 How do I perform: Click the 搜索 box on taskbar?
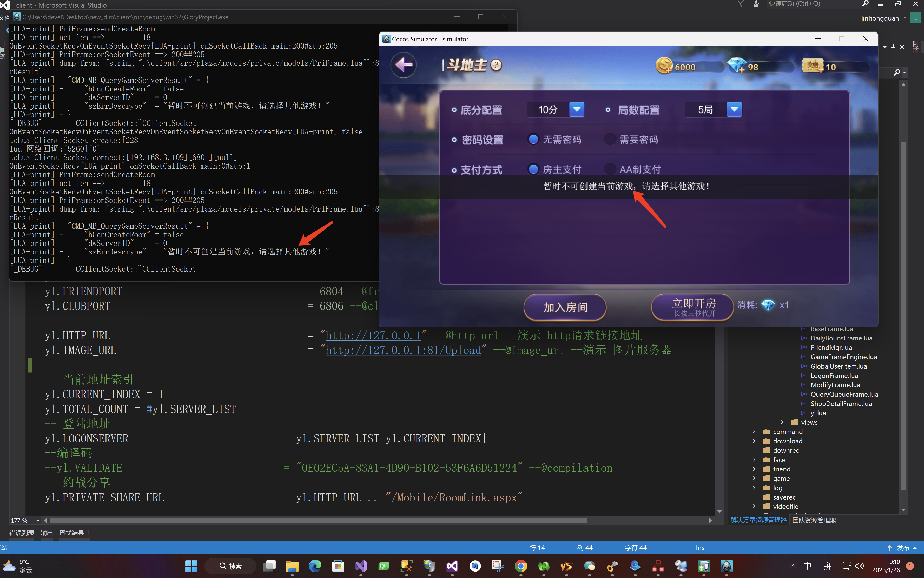(x=230, y=566)
